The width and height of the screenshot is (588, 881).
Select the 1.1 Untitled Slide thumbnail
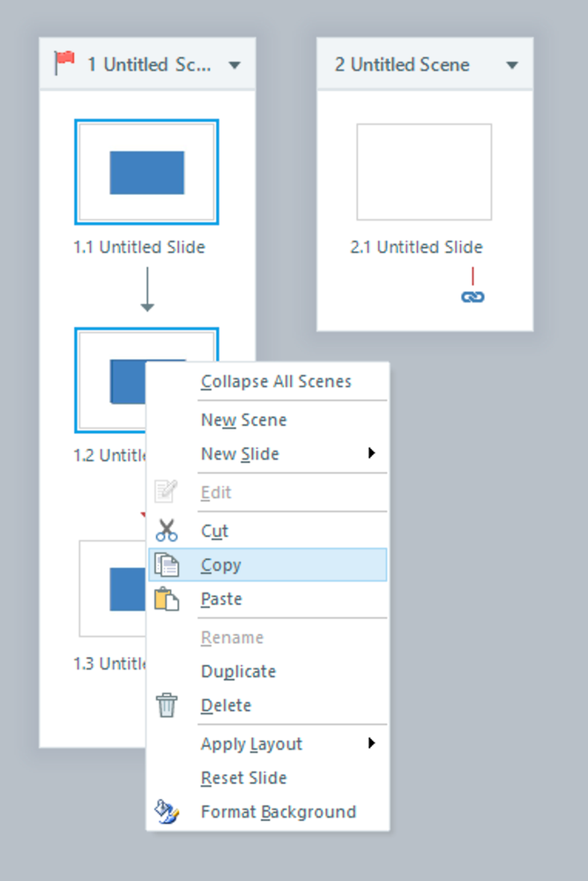[147, 172]
